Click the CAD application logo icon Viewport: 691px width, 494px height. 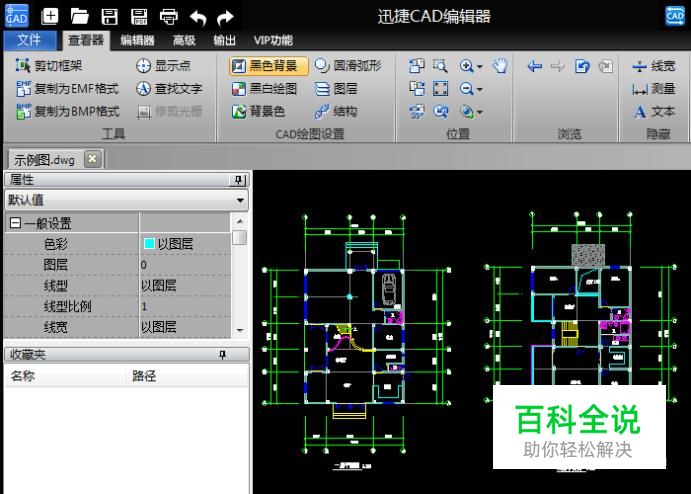(x=16, y=15)
